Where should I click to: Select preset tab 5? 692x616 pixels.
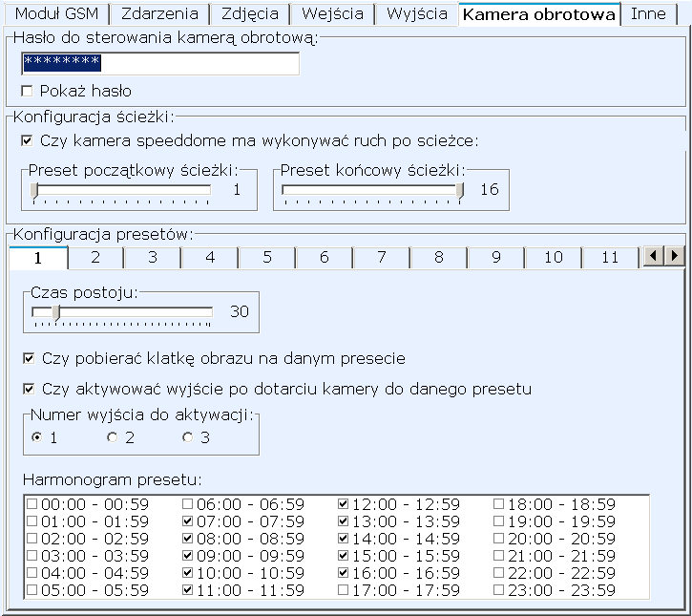click(x=267, y=258)
